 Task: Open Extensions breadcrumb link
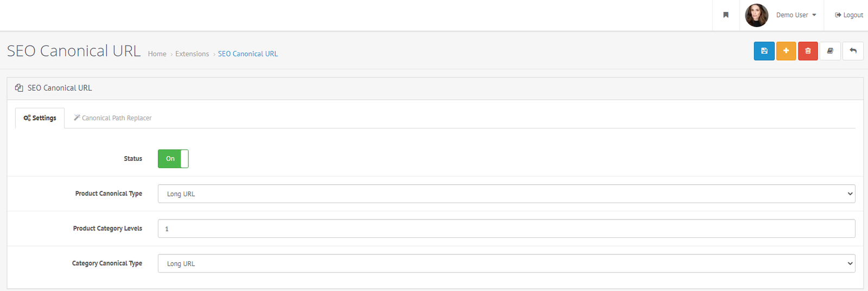(x=192, y=54)
